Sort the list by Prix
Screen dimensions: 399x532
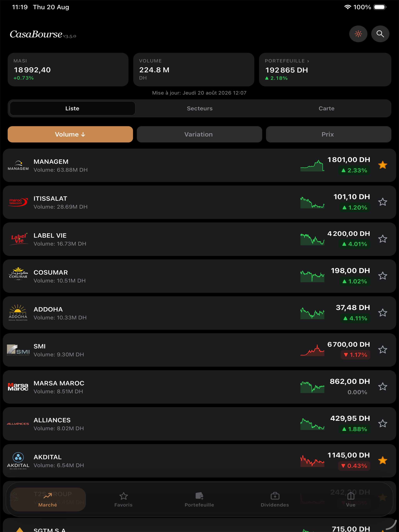tap(328, 134)
